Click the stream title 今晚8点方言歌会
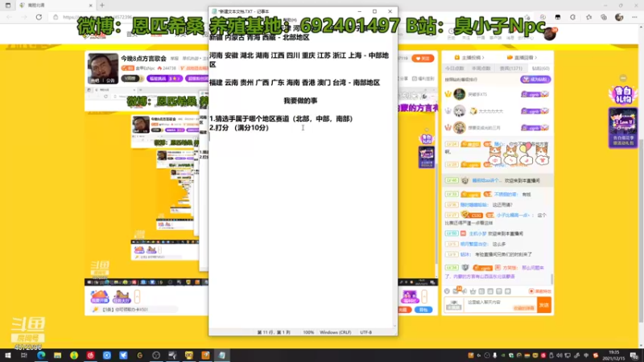 [143, 59]
